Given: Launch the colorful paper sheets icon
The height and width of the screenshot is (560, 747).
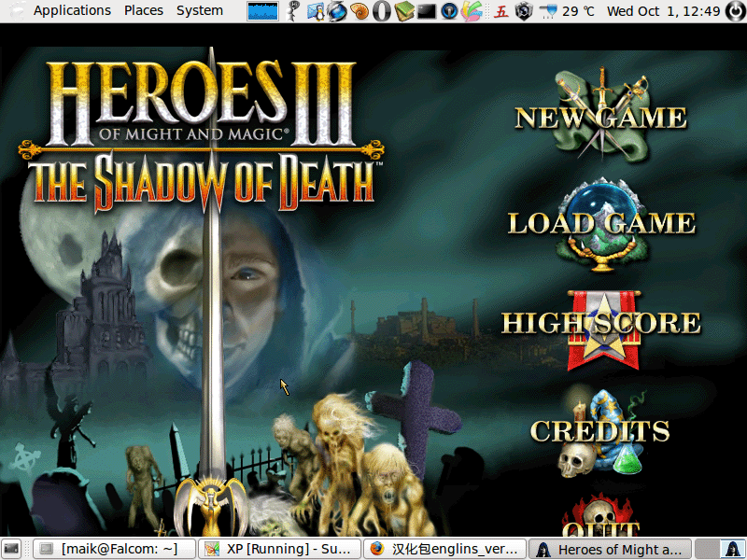Looking at the screenshot, I should pyautogui.click(x=472, y=11).
